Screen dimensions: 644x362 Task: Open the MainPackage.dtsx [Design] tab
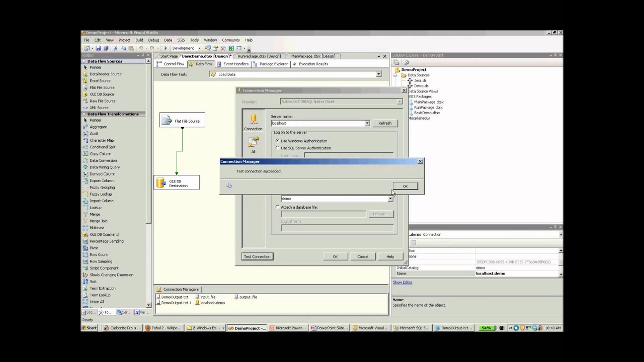[313, 56]
